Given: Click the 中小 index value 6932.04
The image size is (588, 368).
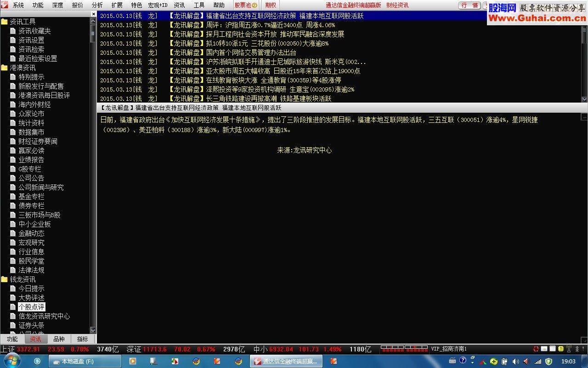Looking at the screenshot, I should pyautogui.click(x=281, y=349).
